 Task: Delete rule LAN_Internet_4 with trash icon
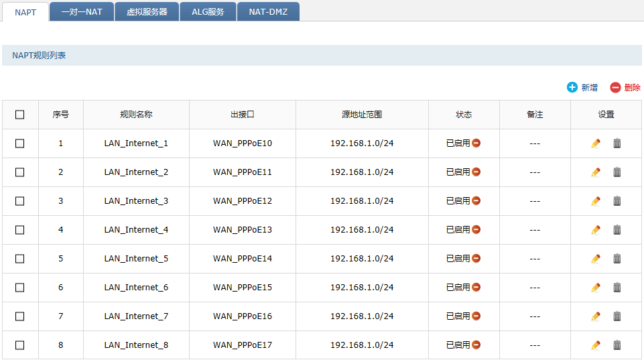(x=617, y=230)
